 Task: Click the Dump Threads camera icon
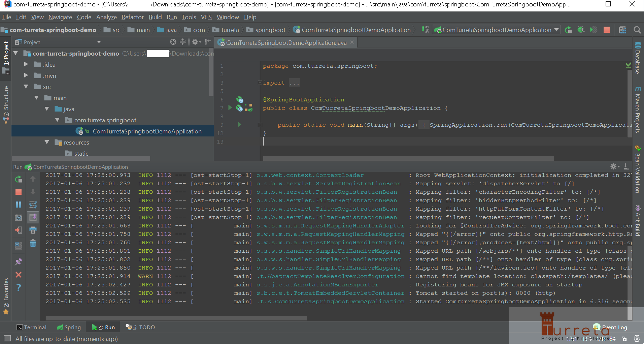tap(19, 218)
